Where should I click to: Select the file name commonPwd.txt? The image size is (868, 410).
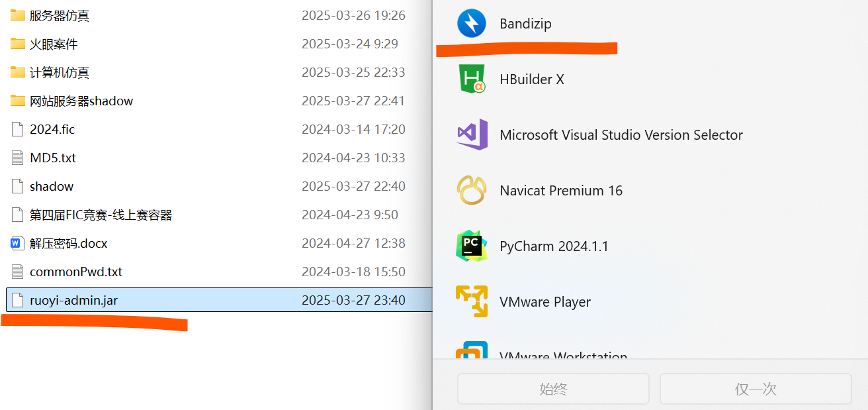click(x=76, y=272)
